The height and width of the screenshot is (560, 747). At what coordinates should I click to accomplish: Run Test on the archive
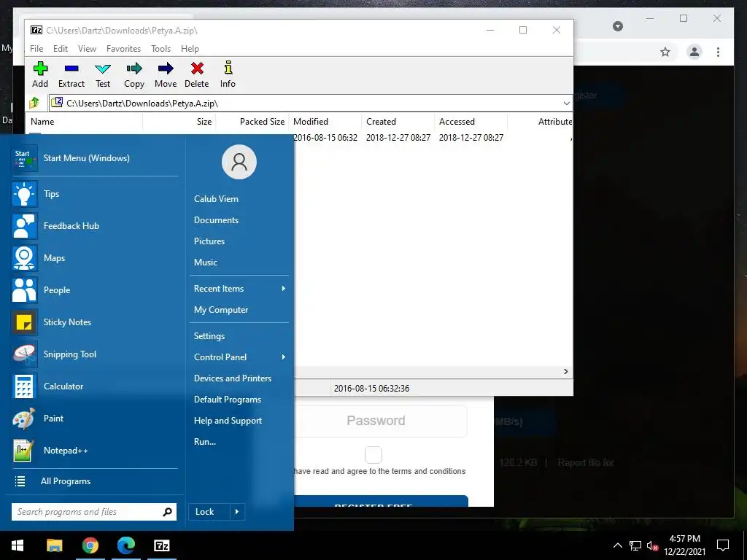coord(103,74)
